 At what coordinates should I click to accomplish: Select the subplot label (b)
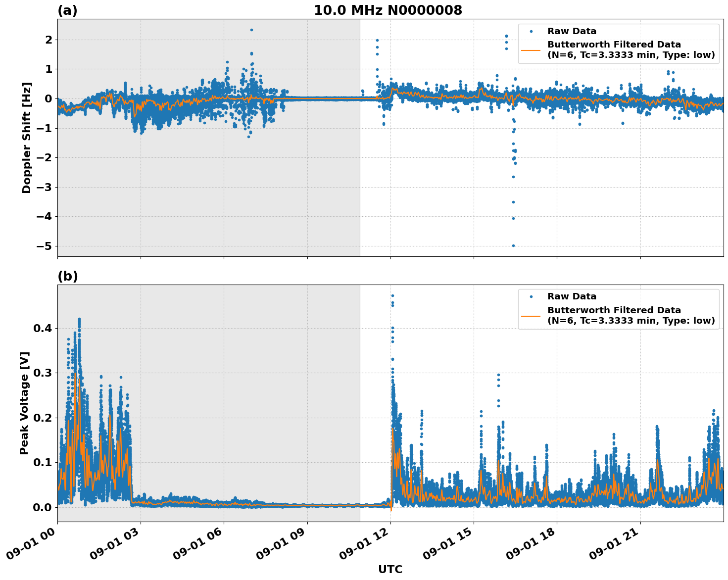(67, 276)
